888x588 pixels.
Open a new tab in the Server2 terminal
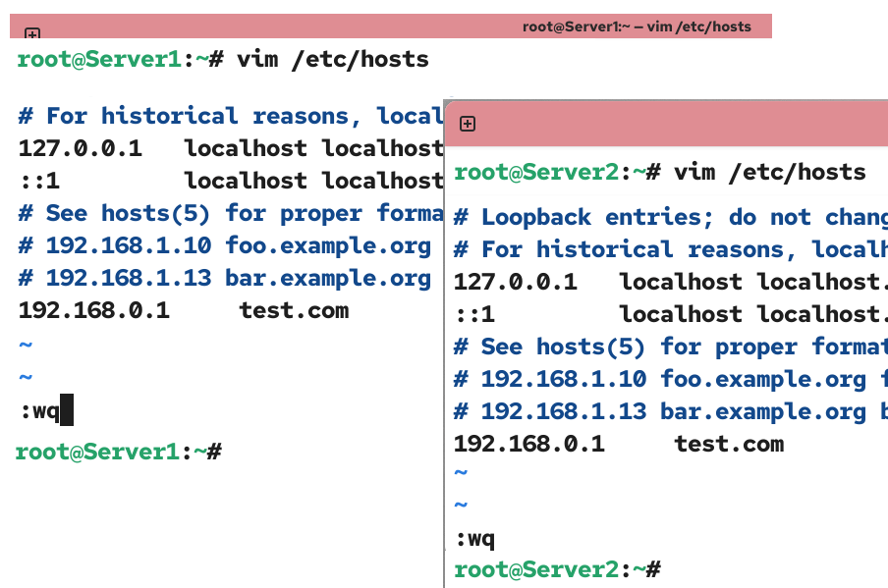(x=468, y=124)
